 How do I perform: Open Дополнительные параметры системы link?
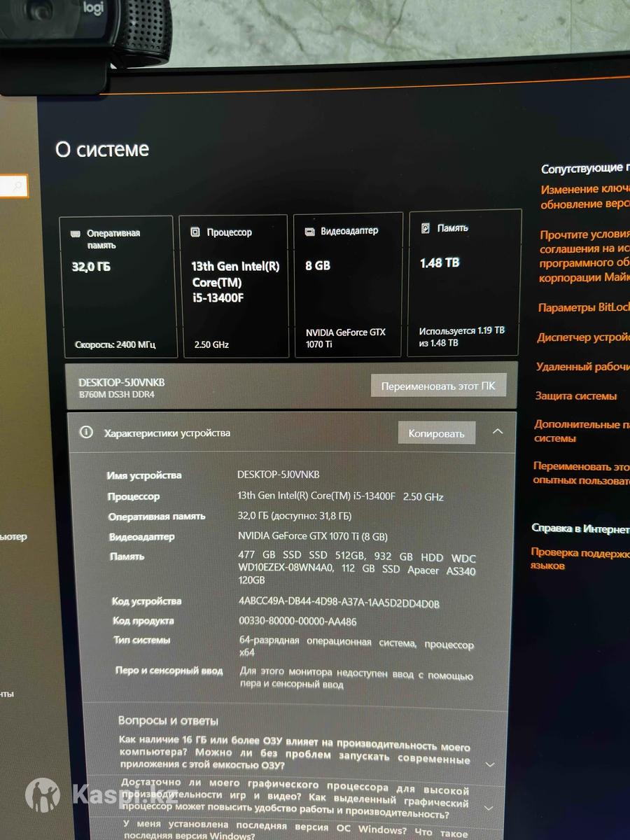(x=581, y=431)
